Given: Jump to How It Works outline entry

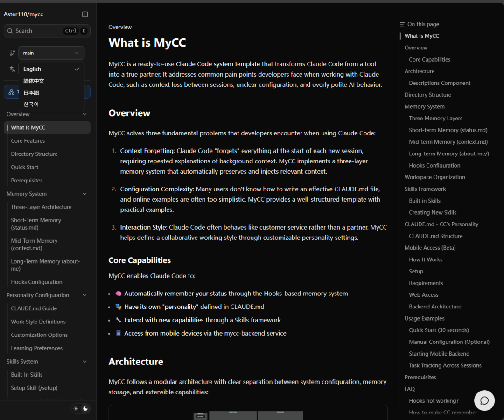Looking at the screenshot, I should point(426,259).
